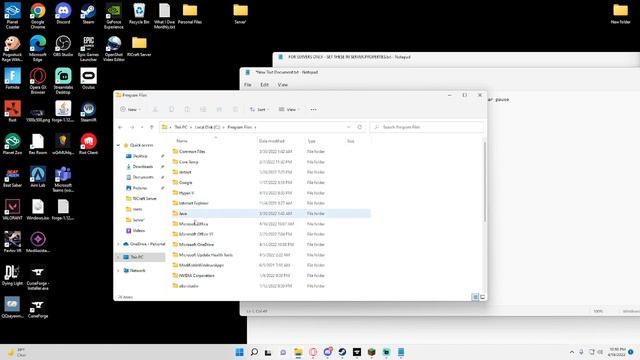This screenshot has height=360, width=640.
Task: Click the Explorer forward arrow
Action: coord(132,127)
